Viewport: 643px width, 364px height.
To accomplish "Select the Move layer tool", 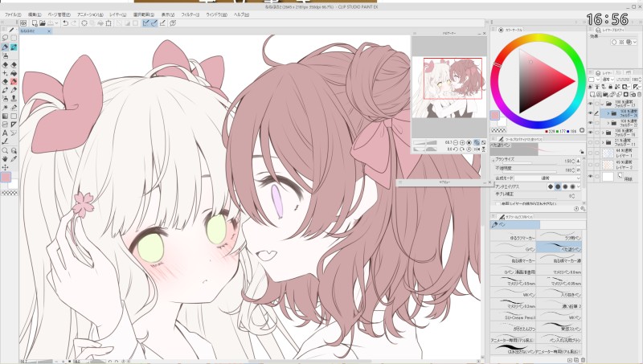I will point(5,167).
